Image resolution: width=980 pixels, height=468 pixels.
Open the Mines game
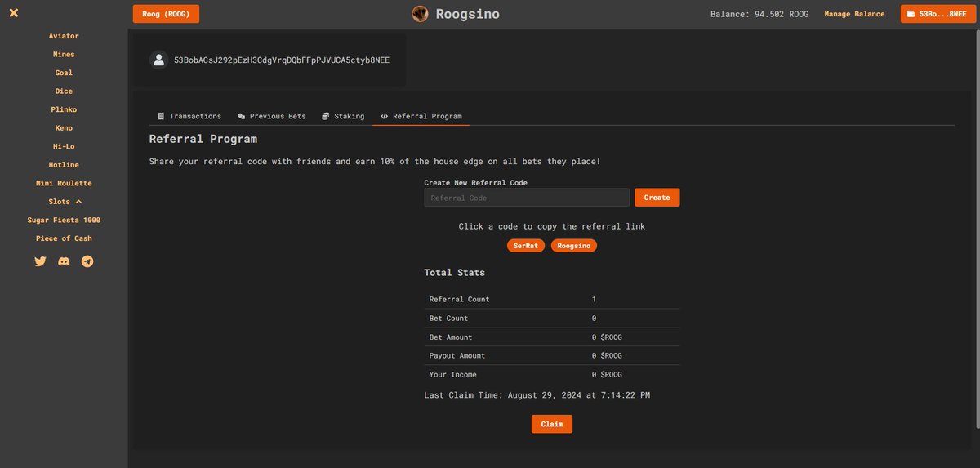[64, 55]
